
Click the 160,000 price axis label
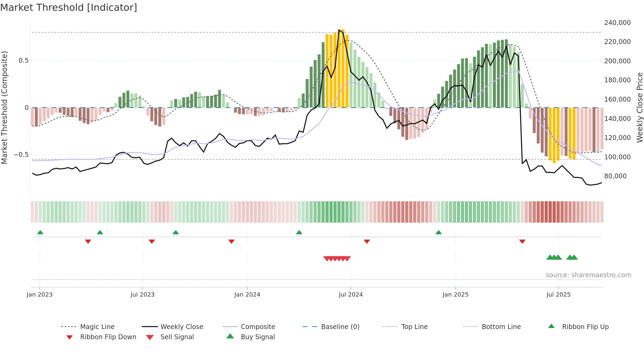pos(617,99)
